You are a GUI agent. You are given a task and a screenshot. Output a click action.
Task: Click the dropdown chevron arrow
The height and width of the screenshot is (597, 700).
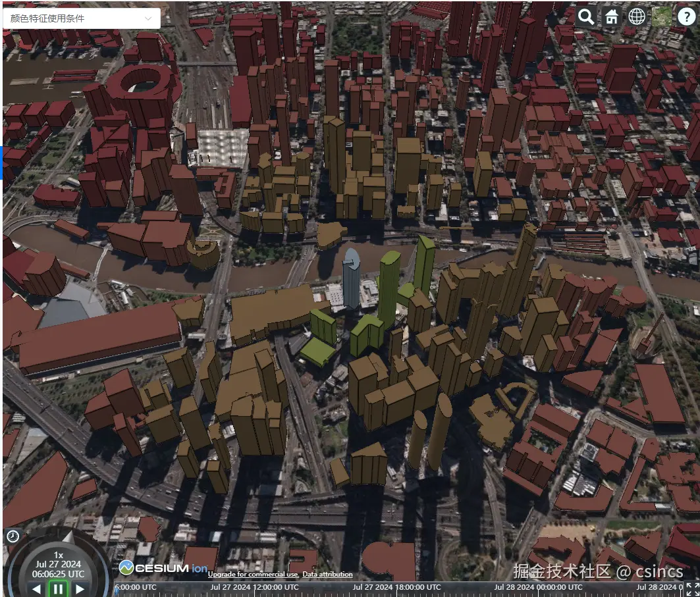[148, 18]
